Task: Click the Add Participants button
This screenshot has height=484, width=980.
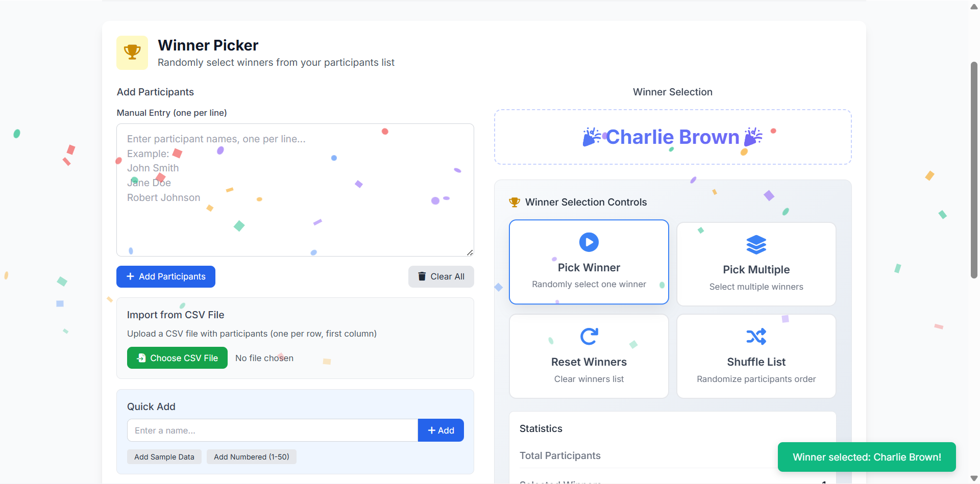Action: (166, 276)
